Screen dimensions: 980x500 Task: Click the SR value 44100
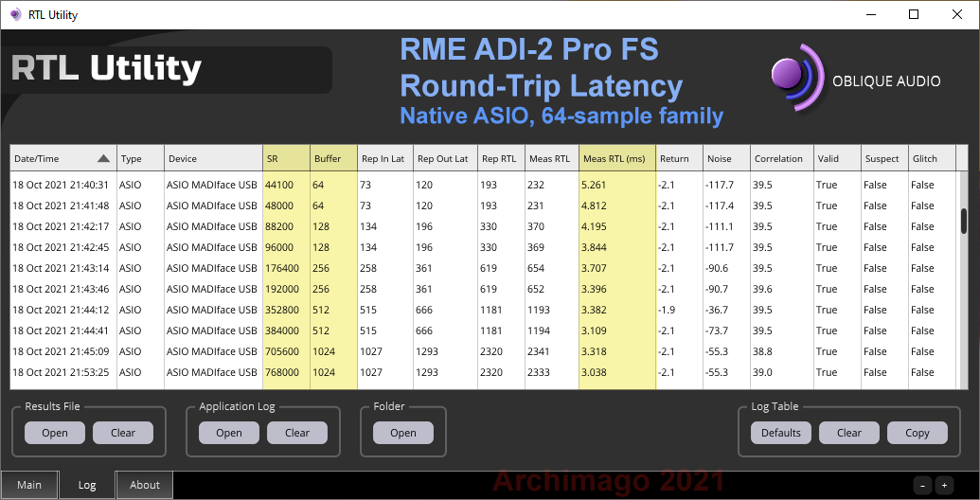[x=278, y=185]
